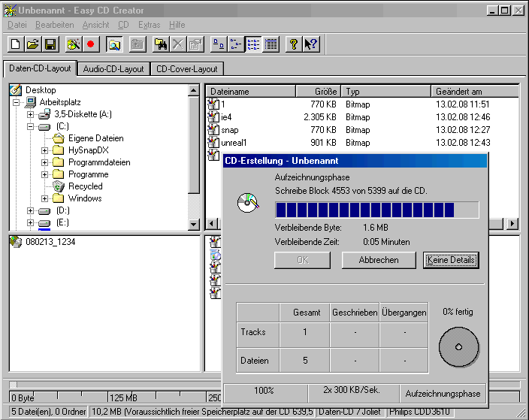Open a layout with the folder icon
Viewport: 529px width, 420px height.
click(x=33, y=44)
